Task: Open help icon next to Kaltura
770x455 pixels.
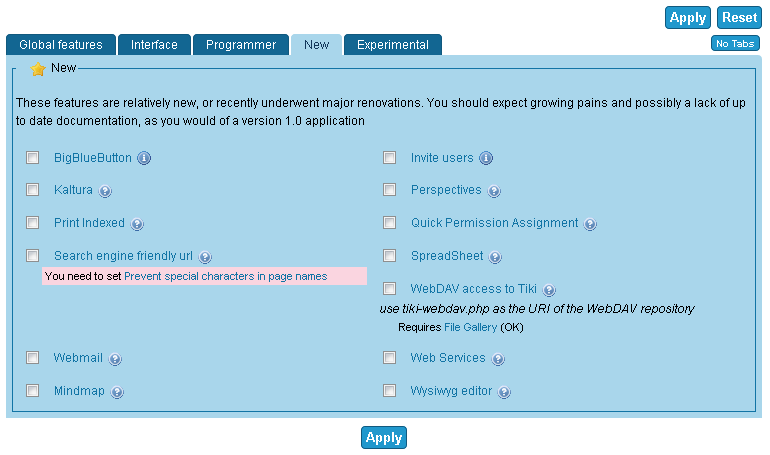Action: coord(105,191)
